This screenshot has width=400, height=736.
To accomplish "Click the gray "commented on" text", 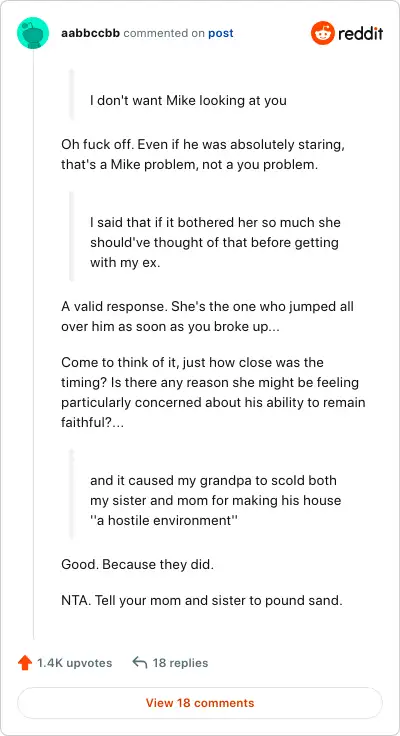I will click(x=164, y=33).
